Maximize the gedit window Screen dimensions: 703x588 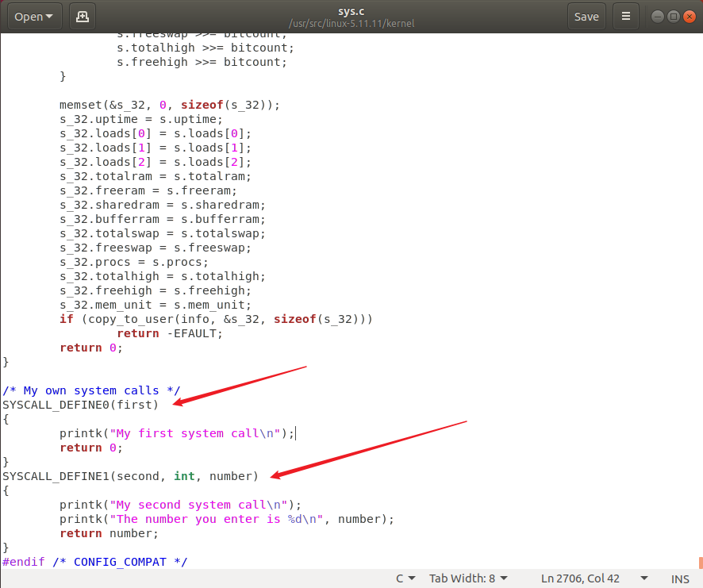click(674, 17)
